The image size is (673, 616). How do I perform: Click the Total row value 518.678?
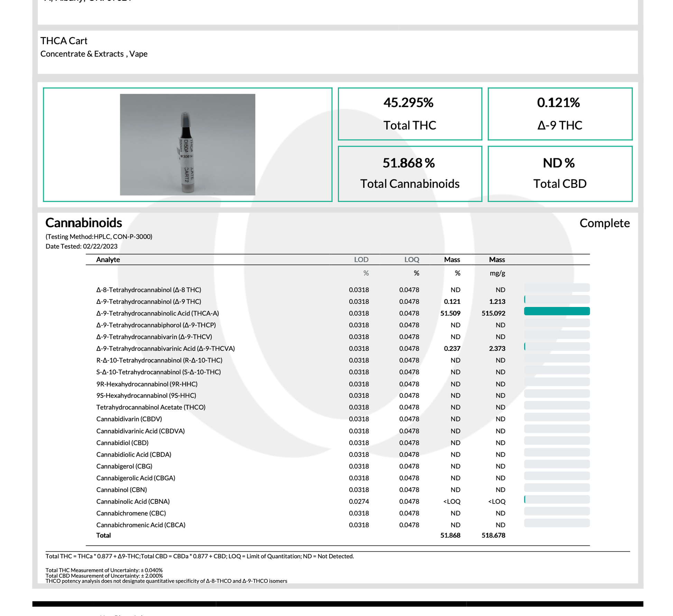click(x=493, y=535)
